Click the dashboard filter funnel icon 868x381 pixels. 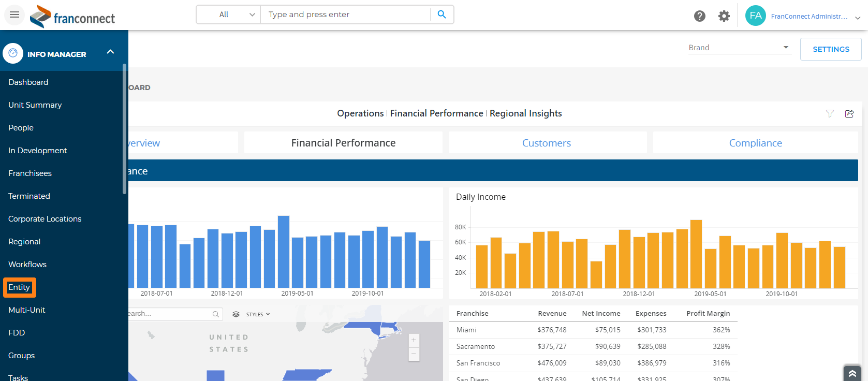point(830,113)
